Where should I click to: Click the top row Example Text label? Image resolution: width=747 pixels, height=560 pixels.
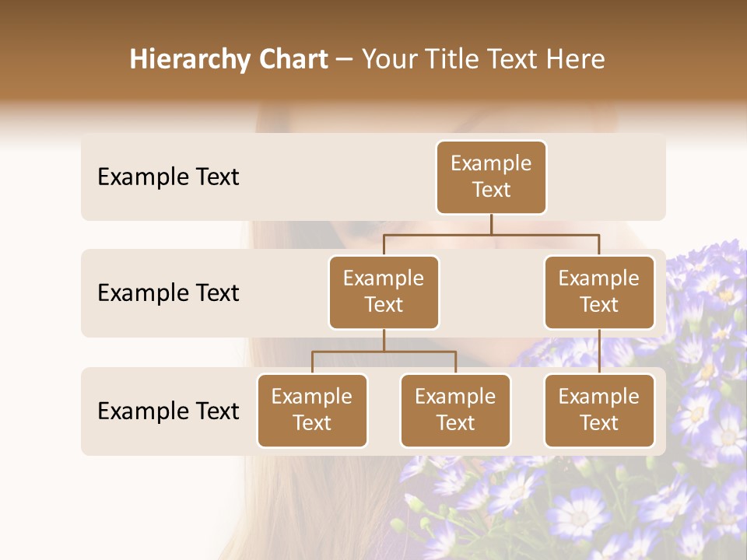tap(167, 177)
